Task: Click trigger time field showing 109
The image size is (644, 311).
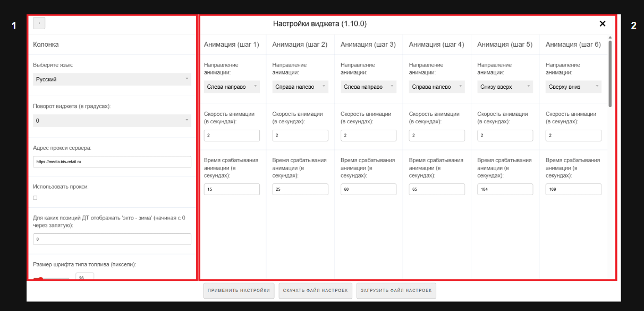Action: coord(573,189)
